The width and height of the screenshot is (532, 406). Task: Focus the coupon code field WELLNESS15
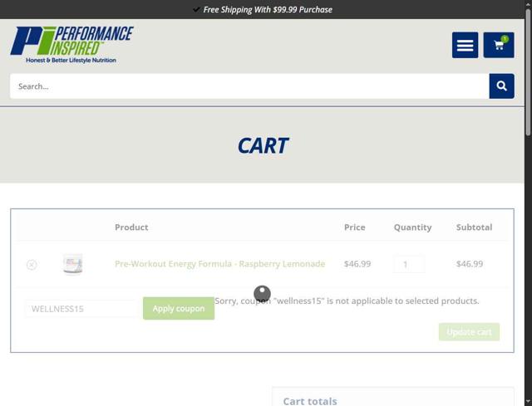(81, 309)
